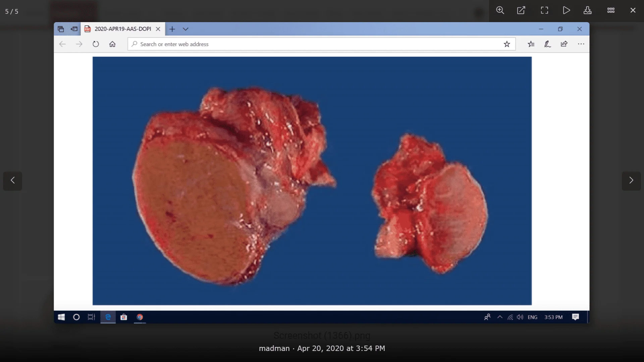Start the slideshow play button
This screenshot has height=362, width=644.
[567, 10]
